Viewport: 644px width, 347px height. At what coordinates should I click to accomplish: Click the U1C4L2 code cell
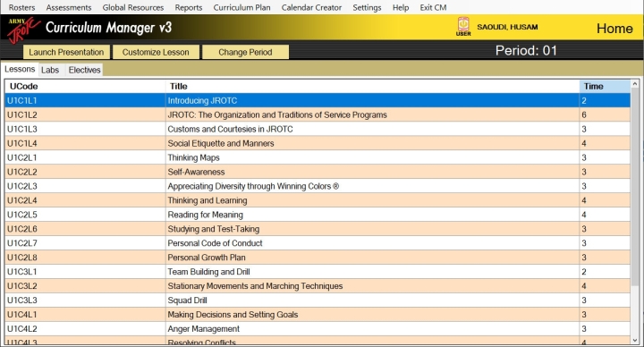click(x=85, y=329)
